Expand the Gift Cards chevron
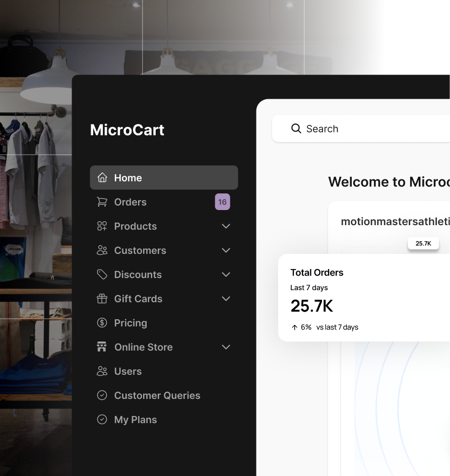The width and height of the screenshot is (450, 476). pyautogui.click(x=226, y=299)
